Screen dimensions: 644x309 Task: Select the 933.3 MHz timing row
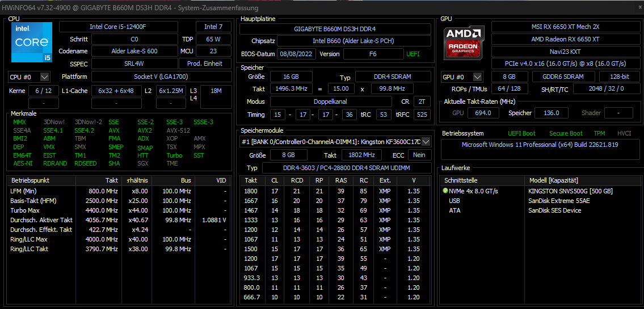335,278
